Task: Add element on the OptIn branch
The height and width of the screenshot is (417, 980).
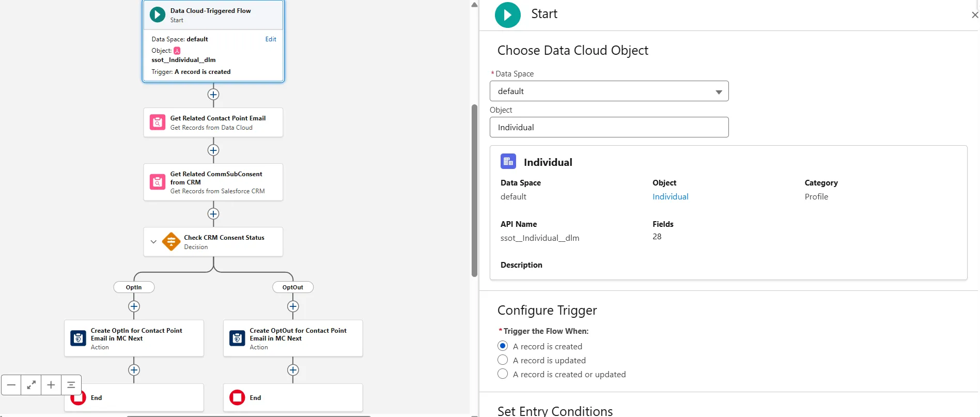Action: click(134, 306)
